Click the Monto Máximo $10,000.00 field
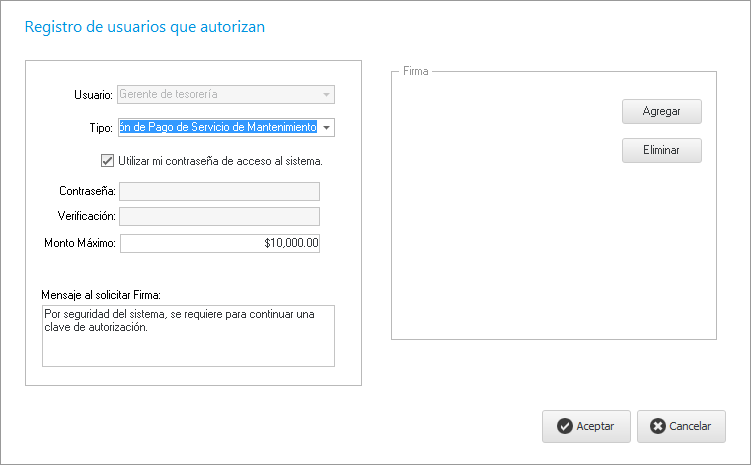This screenshot has width=751, height=465. point(219,243)
